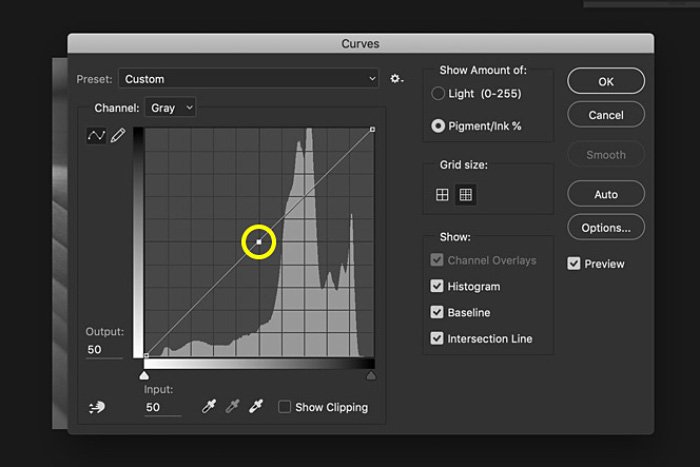Screen dimensions: 700x467
Task: Activate the on-image targeted adjustment tool
Action: coord(97,407)
